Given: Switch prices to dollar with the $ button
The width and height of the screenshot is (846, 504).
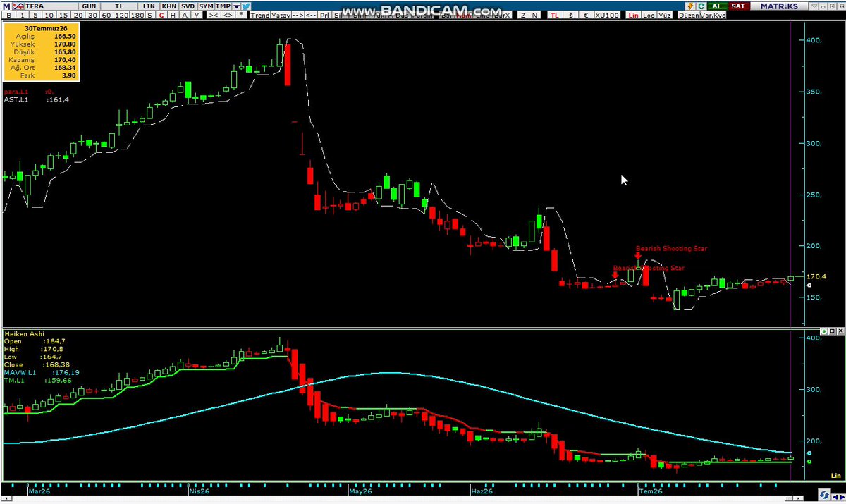Looking at the screenshot, I should click(x=571, y=15).
